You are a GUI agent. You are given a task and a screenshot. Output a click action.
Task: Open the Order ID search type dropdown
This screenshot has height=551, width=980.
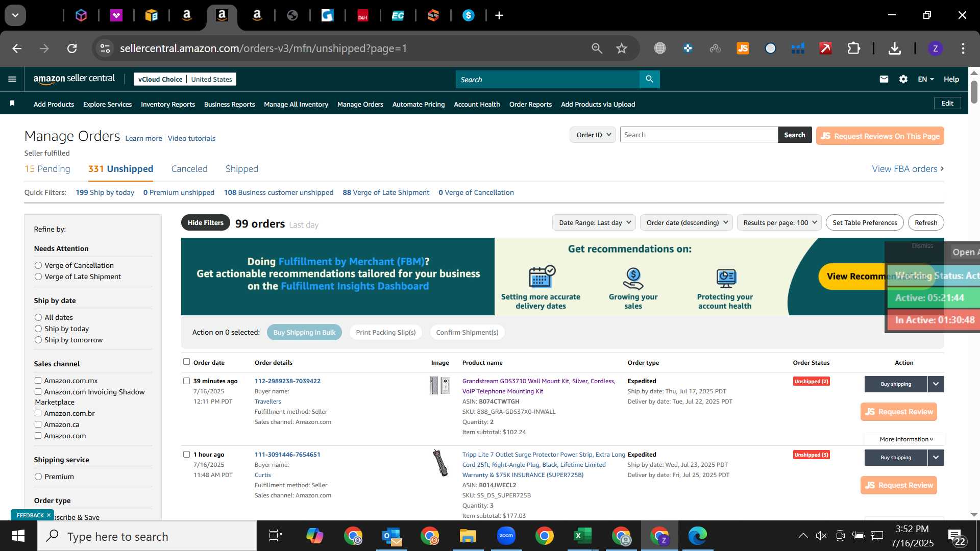(593, 135)
